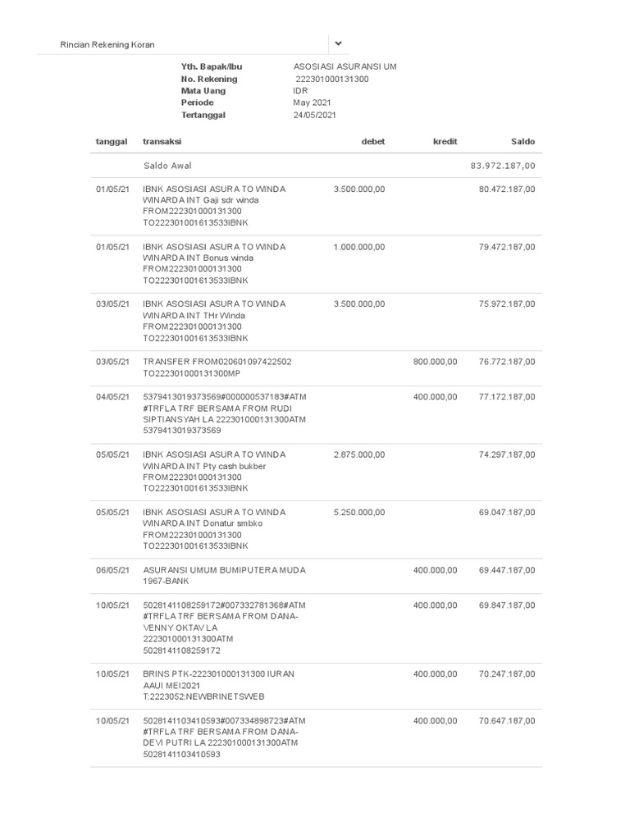The height and width of the screenshot is (840, 630).
Task: Select the DEVI PUTRI transfer row
Action: pyautogui.click(x=316, y=737)
